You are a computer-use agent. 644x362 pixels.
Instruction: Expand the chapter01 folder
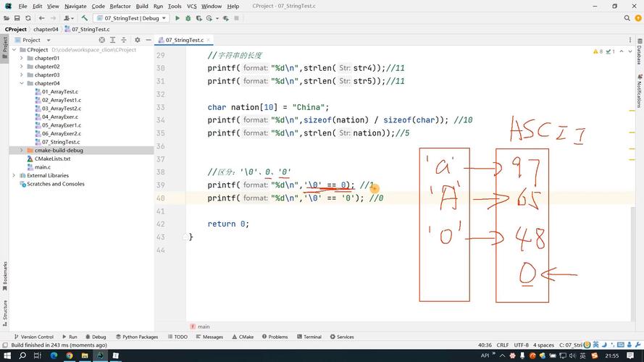pyautogui.click(x=22, y=58)
